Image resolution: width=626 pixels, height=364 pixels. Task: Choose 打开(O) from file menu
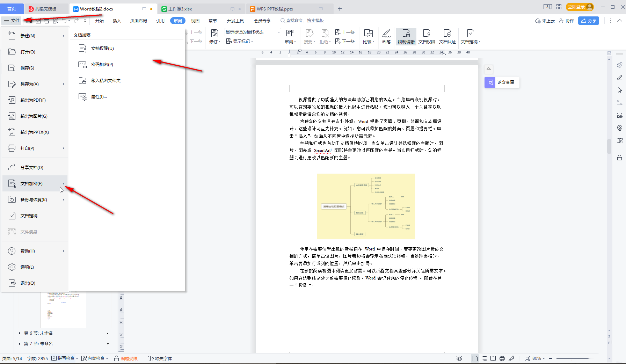pyautogui.click(x=35, y=52)
